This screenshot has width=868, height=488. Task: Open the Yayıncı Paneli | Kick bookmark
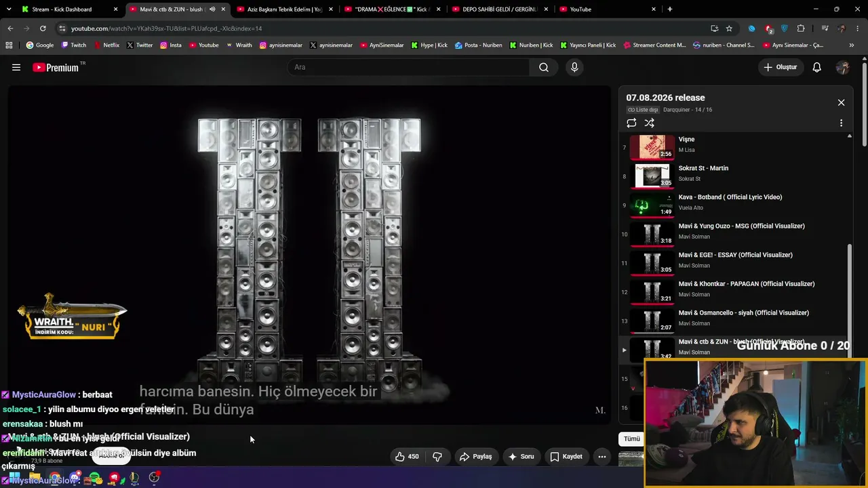coord(588,45)
